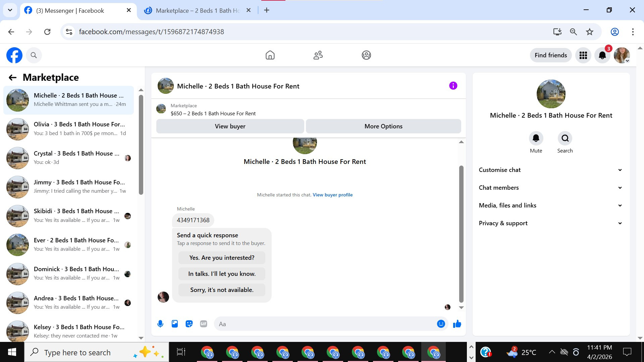The image size is (644, 362).
Task: Expand the Privacy & support section
Action: click(x=551, y=223)
